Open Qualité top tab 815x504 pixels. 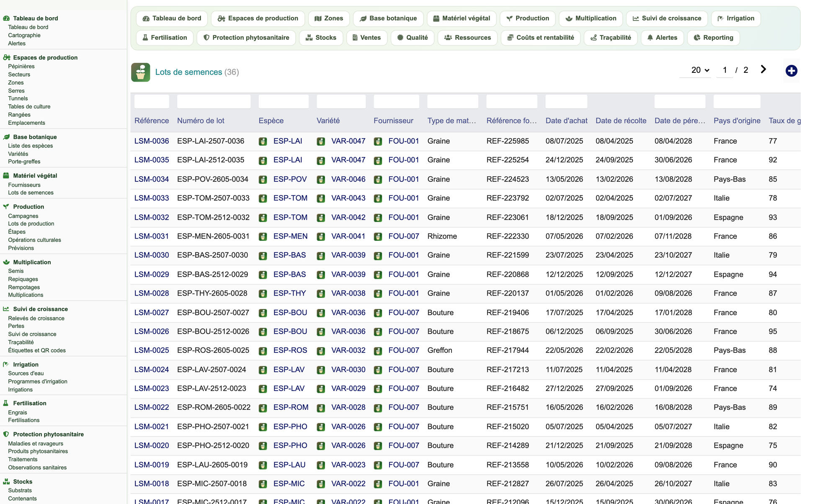pyautogui.click(x=413, y=38)
